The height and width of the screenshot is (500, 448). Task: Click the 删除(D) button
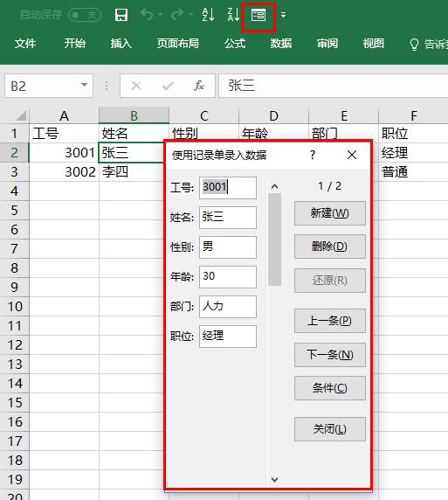[x=330, y=247]
